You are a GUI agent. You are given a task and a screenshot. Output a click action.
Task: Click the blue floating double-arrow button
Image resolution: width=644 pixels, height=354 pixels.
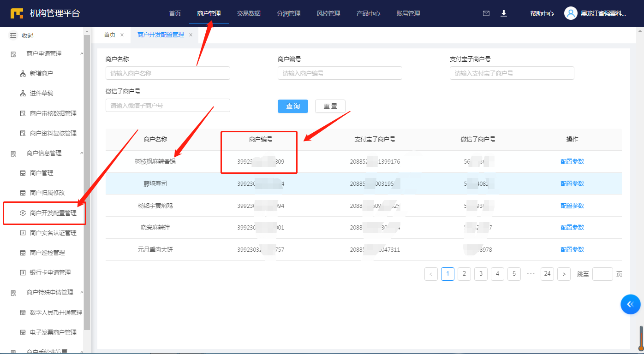630,304
